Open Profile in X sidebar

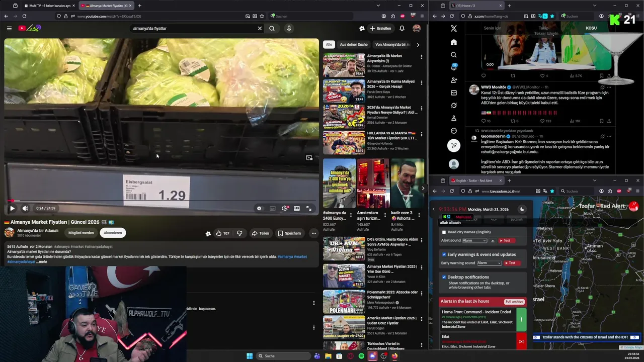[x=453, y=118]
